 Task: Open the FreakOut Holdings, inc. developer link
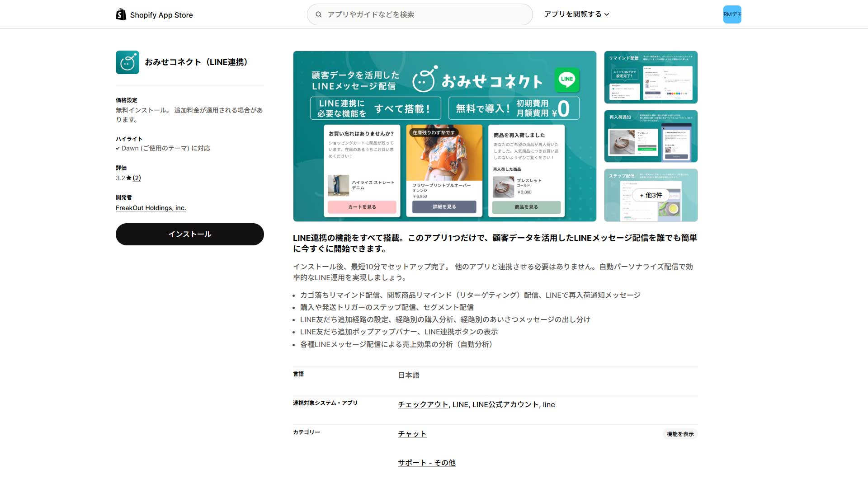point(151,208)
